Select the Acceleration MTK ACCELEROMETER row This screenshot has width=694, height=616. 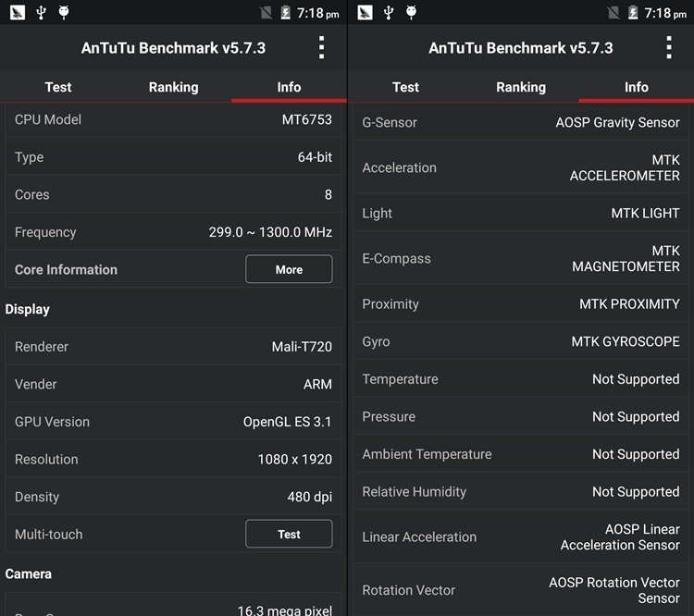point(520,167)
